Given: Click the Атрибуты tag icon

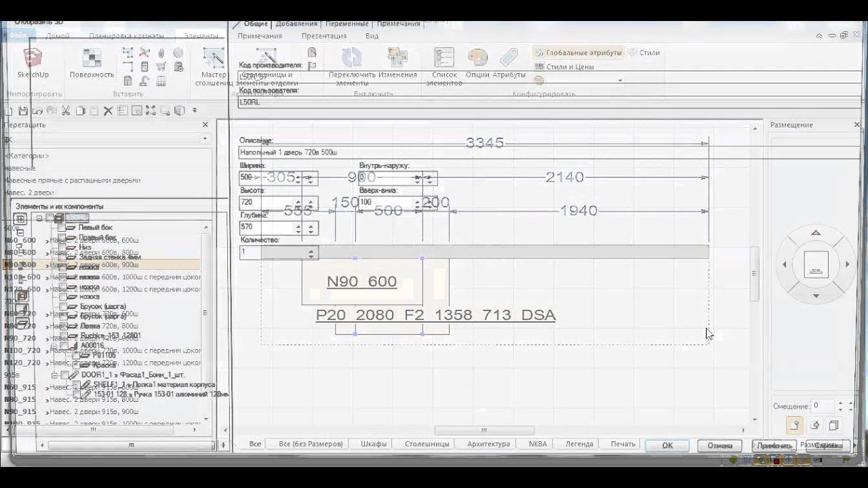Looking at the screenshot, I should click(x=509, y=58).
